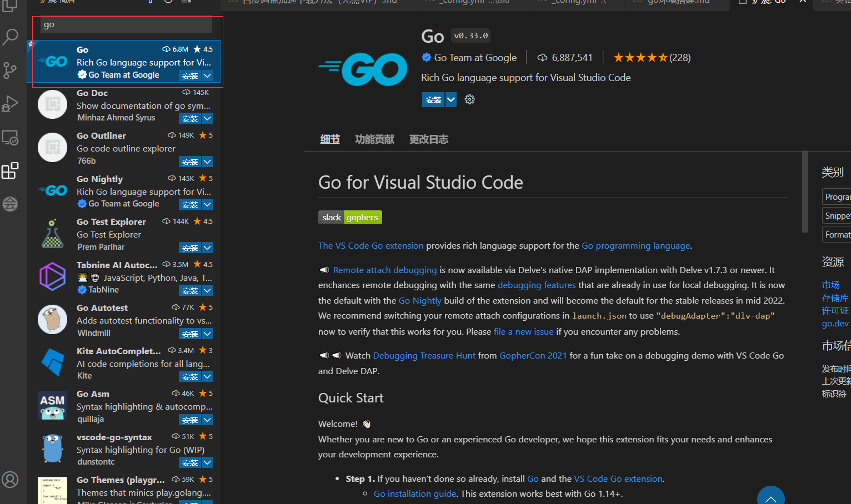The height and width of the screenshot is (504, 851).
Task: Open 'The VS Code Go extension' link
Action: click(x=371, y=245)
